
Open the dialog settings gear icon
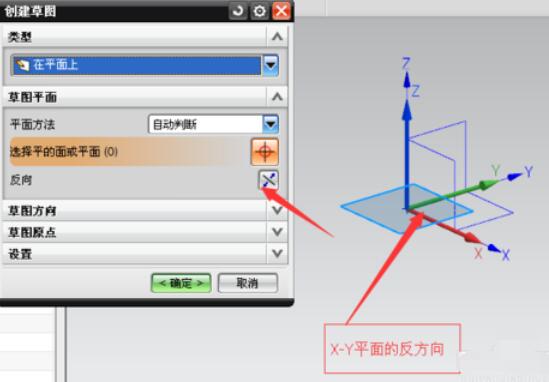(259, 11)
